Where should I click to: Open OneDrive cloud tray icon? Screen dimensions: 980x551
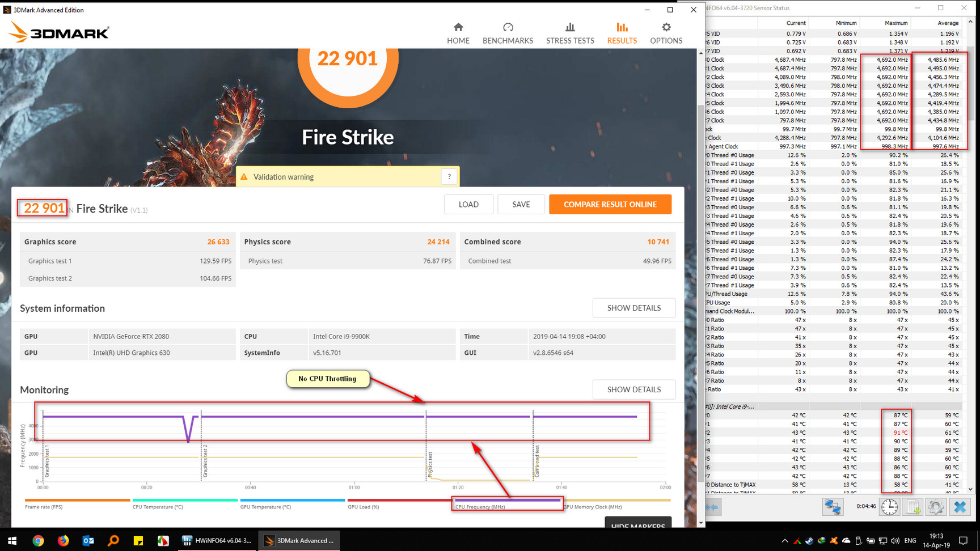pyautogui.click(x=846, y=541)
